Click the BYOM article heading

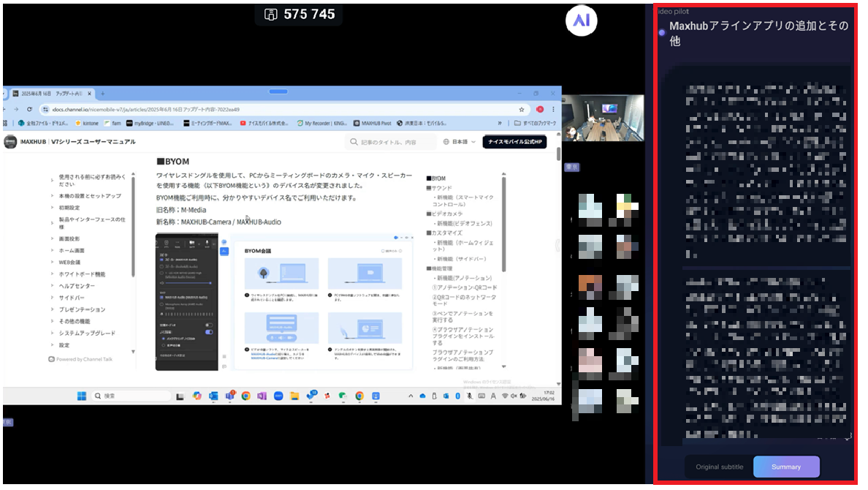click(172, 162)
